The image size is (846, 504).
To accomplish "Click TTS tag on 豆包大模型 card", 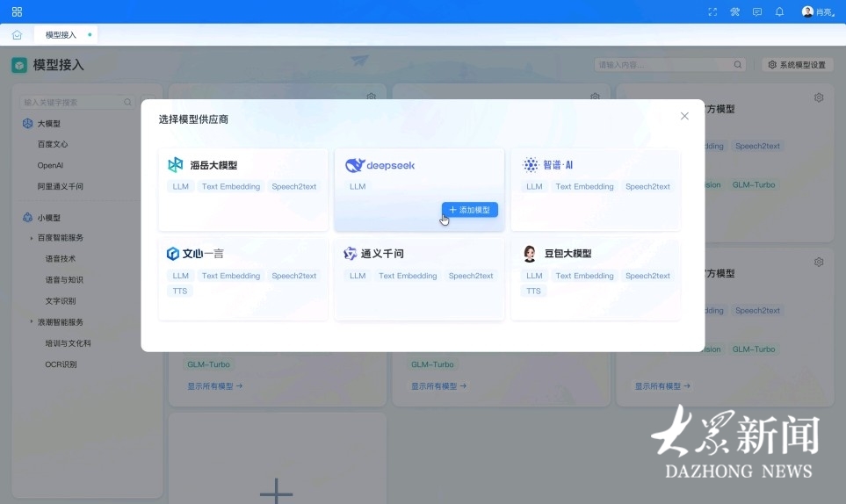I will (533, 292).
